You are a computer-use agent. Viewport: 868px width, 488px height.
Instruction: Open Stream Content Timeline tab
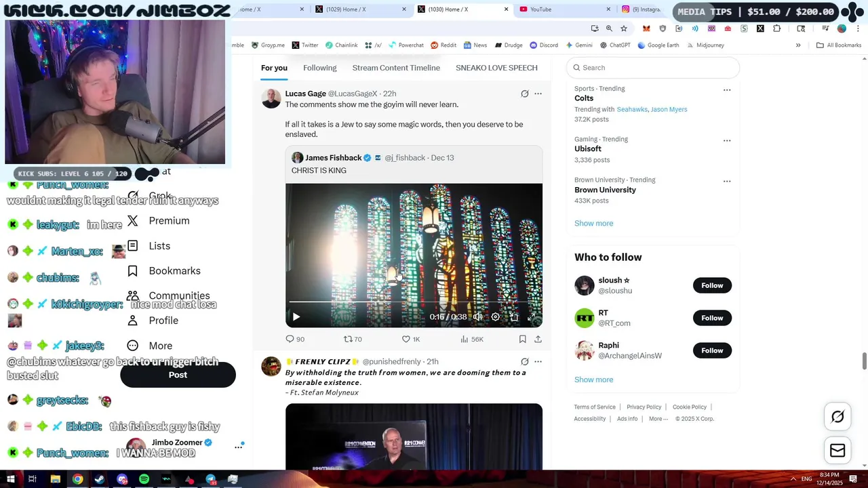[x=396, y=68]
